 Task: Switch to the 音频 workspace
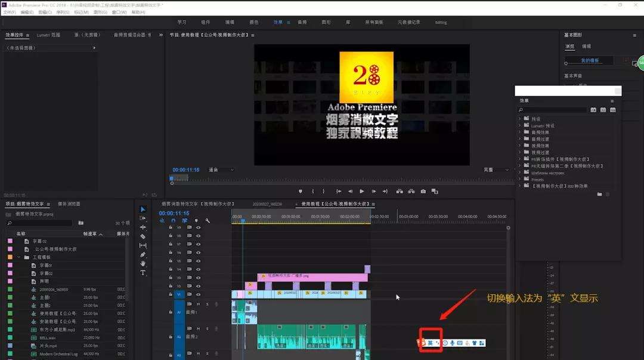[x=302, y=22]
